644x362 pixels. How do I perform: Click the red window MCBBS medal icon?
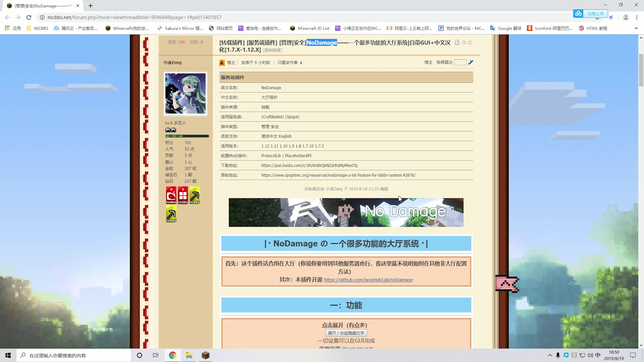[183, 195]
